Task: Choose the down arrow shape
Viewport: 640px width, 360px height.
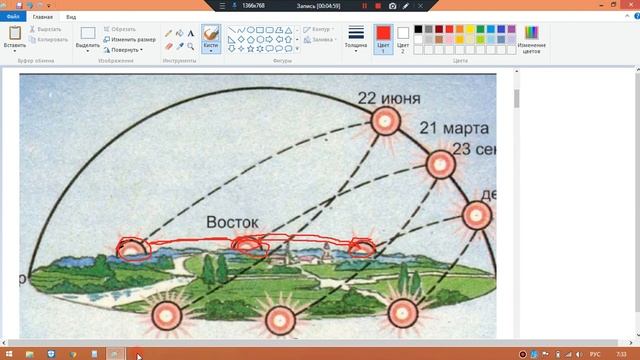Action: pyautogui.click(x=231, y=49)
